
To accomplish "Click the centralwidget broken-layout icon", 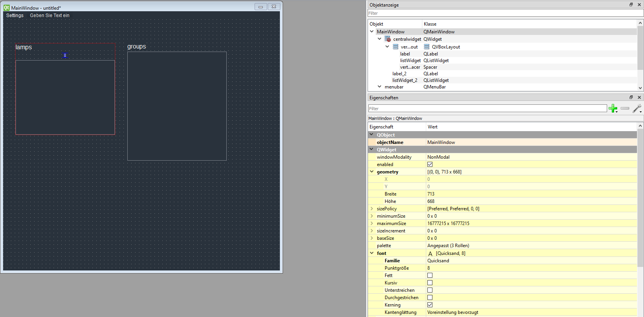I will tap(387, 39).
